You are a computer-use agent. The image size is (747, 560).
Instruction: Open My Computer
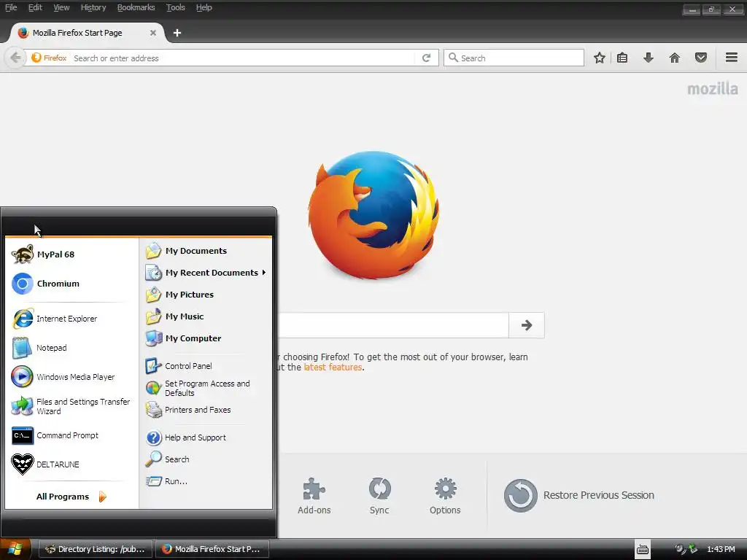[205, 338]
